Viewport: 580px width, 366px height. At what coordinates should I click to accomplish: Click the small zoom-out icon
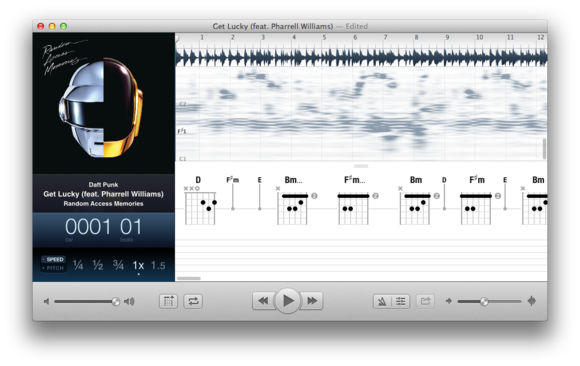tap(449, 301)
